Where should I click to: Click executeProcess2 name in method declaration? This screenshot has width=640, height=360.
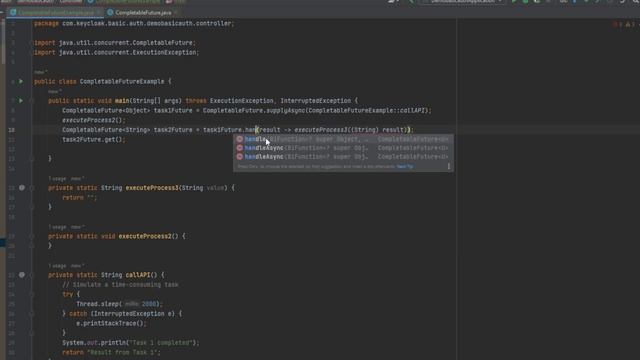click(145, 236)
